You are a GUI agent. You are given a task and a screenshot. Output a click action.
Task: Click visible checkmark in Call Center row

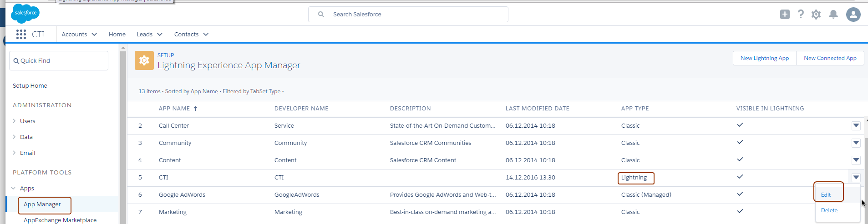click(x=740, y=125)
